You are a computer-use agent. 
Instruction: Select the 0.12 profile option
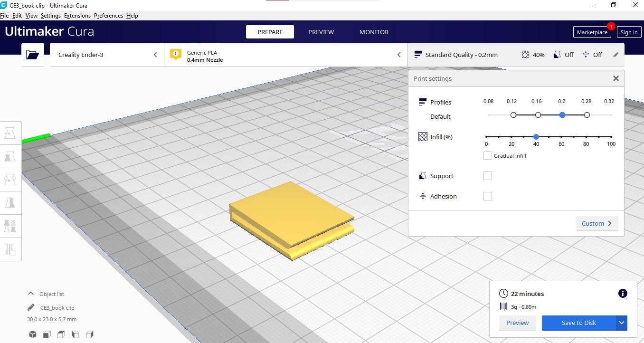tap(513, 115)
